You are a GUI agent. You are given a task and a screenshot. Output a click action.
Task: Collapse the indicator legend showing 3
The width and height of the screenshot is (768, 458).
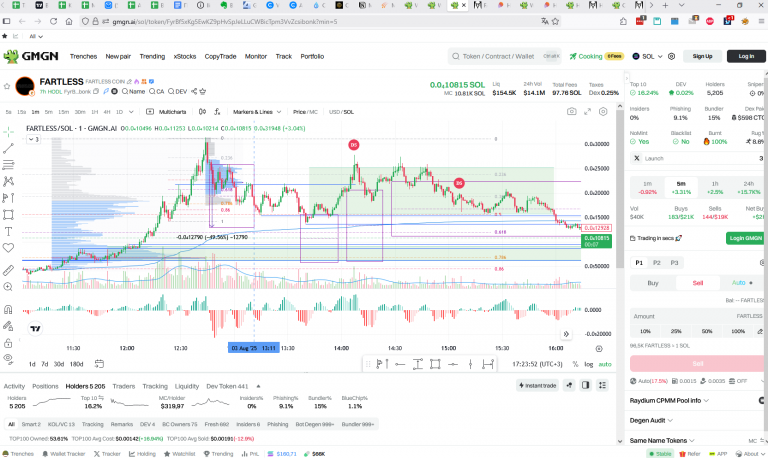click(33, 139)
